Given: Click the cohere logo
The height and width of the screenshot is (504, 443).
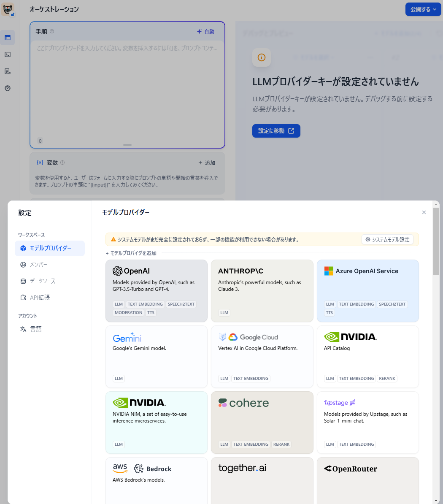Looking at the screenshot, I should (243, 403).
